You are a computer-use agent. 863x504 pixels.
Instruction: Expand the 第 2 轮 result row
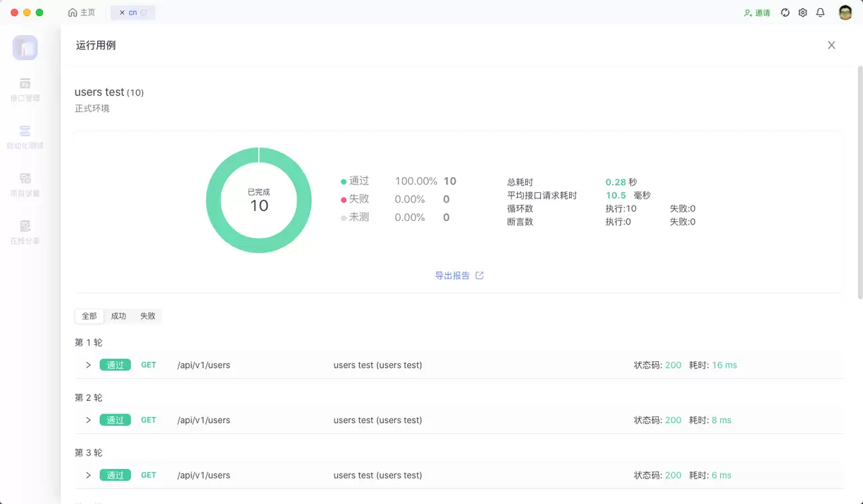(88, 420)
